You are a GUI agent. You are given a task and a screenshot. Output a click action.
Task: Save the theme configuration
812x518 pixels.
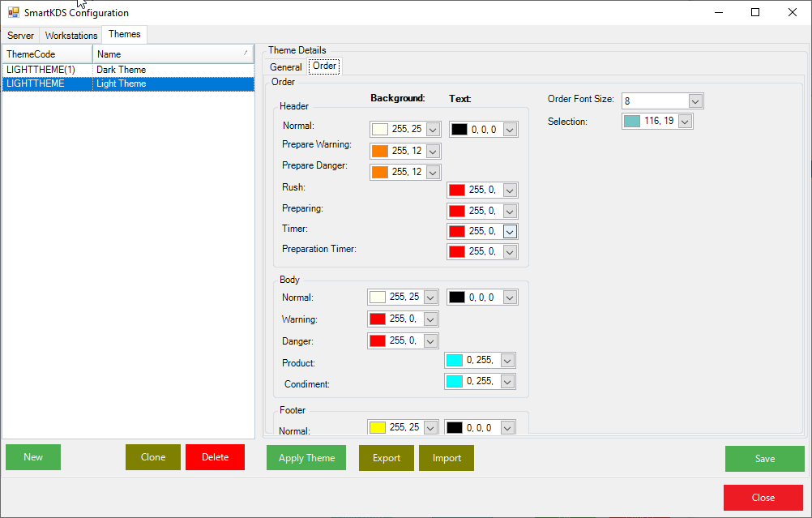pos(765,459)
